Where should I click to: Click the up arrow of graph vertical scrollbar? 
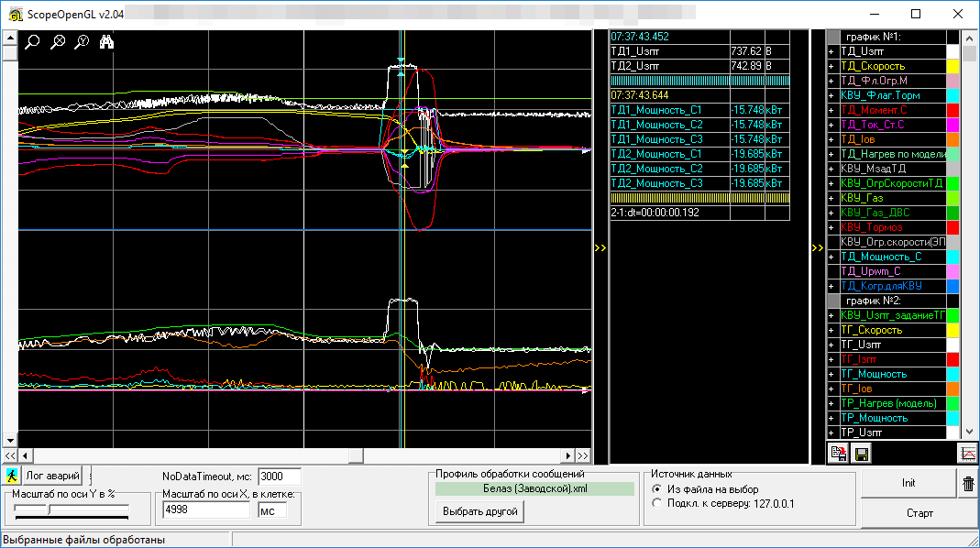10,38
